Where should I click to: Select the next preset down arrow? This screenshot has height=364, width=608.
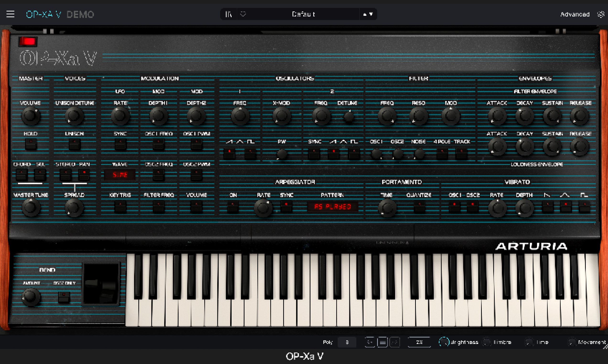[371, 14]
